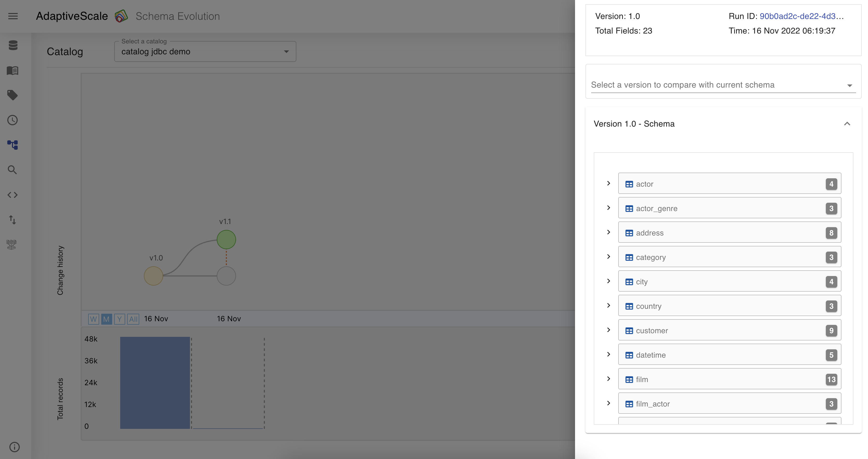This screenshot has height=459, width=868.
Task: Click the table icon next to film_actor
Action: 629,404
